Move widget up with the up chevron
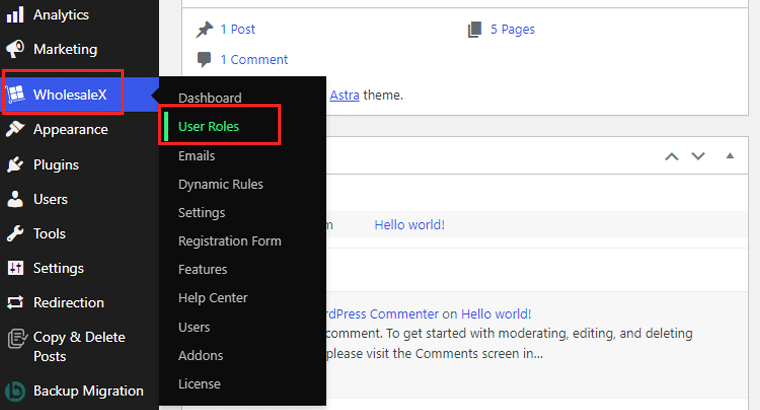Viewport: 760px width, 410px height. pos(671,156)
